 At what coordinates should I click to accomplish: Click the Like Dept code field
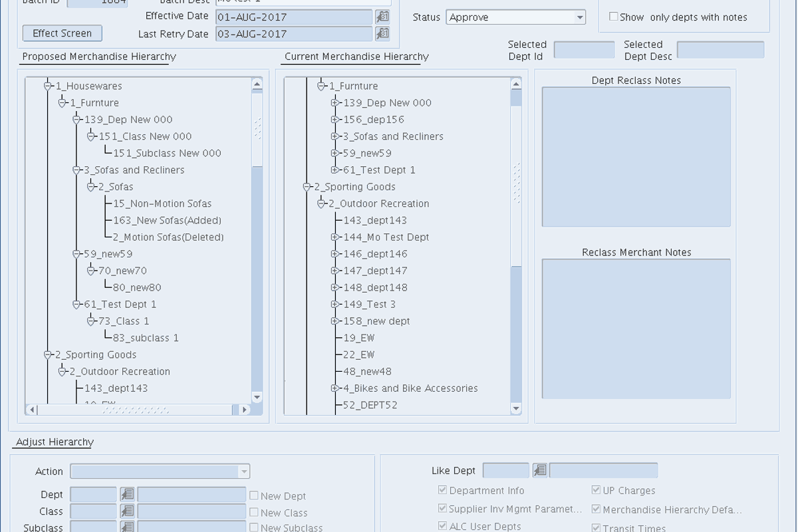coord(506,471)
